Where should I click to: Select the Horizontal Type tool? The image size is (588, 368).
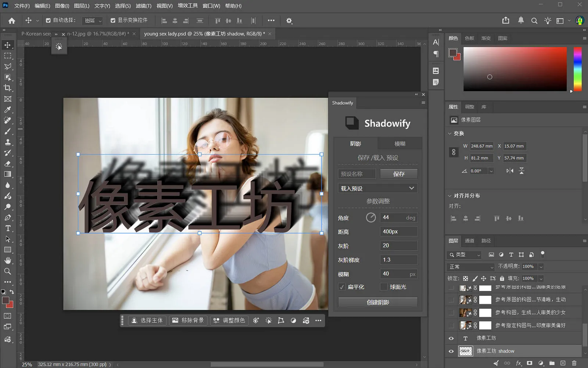pyautogui.click(x=8, y=228)
